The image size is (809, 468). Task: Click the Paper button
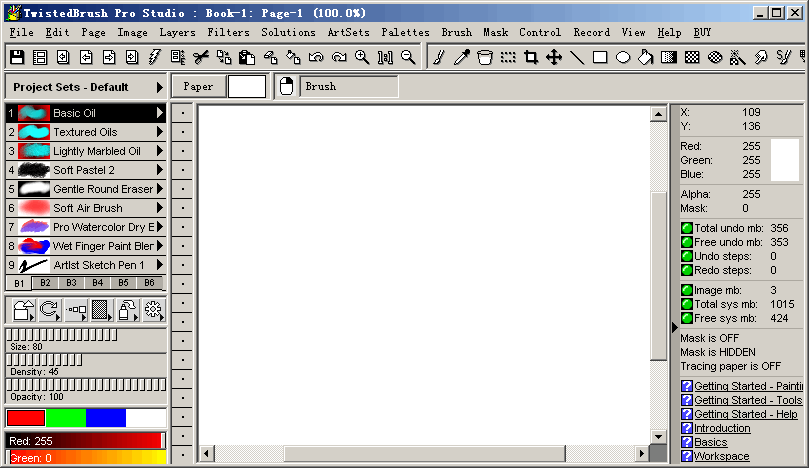(x=199, y=86)
